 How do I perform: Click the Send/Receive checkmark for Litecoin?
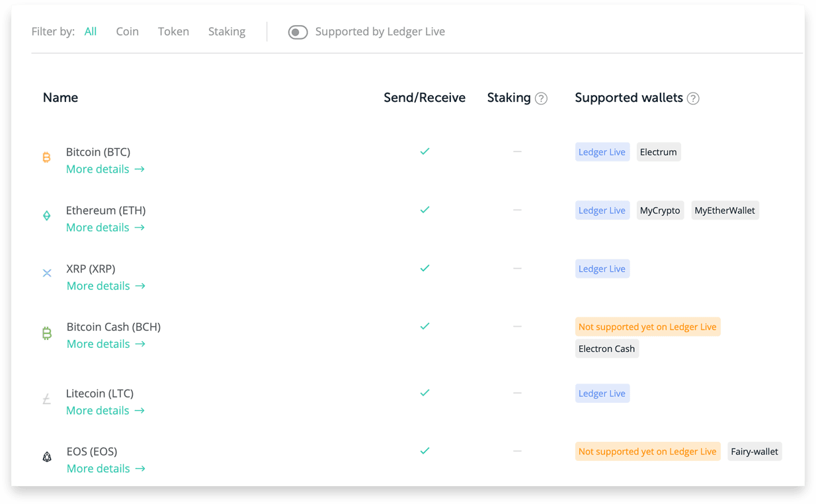click(x=425, y=393)
